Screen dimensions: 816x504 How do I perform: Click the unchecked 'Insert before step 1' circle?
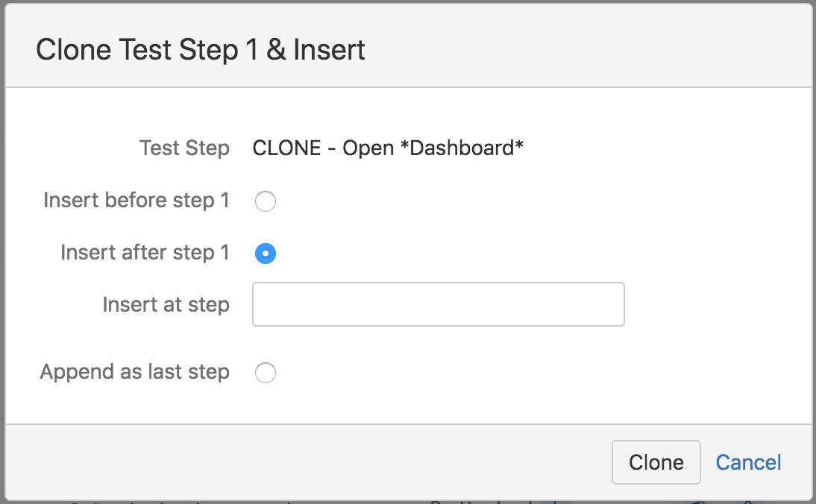[x=266, y=201]
